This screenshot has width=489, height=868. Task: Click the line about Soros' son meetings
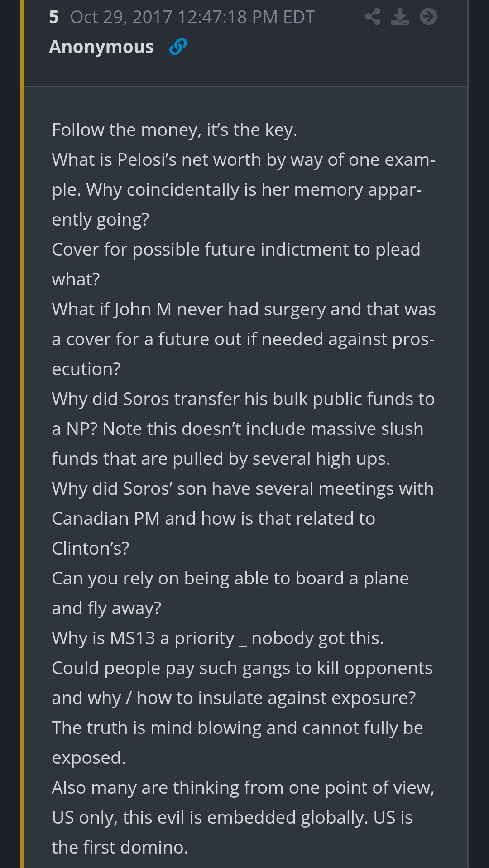[243, 489]
